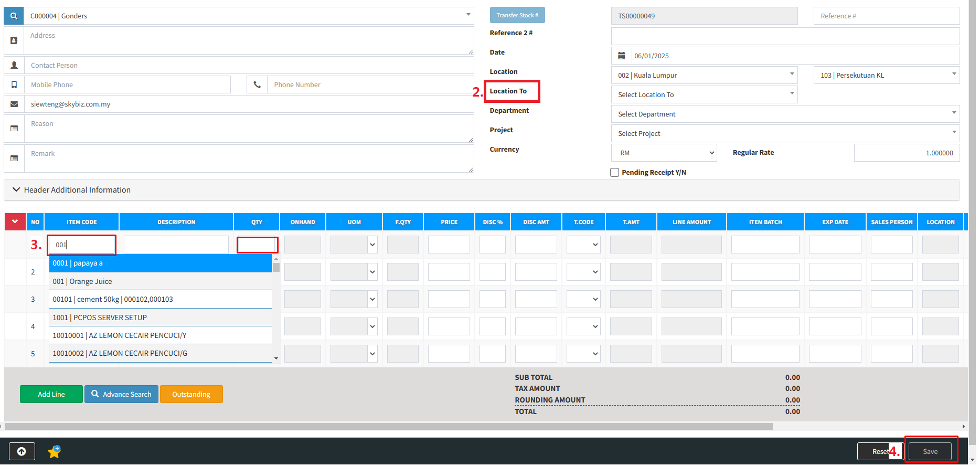Click the phone handset icon
This screenshot has height=466, width=980.
click(x=257, y=84)
